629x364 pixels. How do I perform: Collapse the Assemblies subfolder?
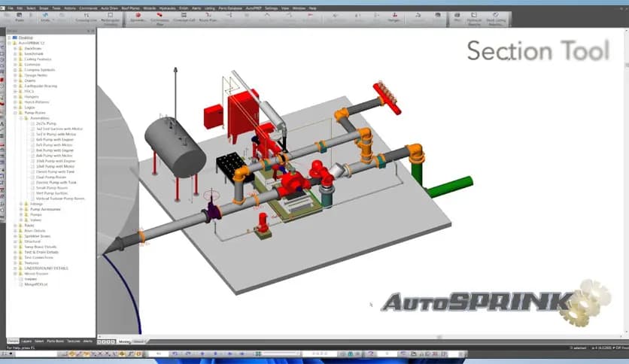(21, 118)
